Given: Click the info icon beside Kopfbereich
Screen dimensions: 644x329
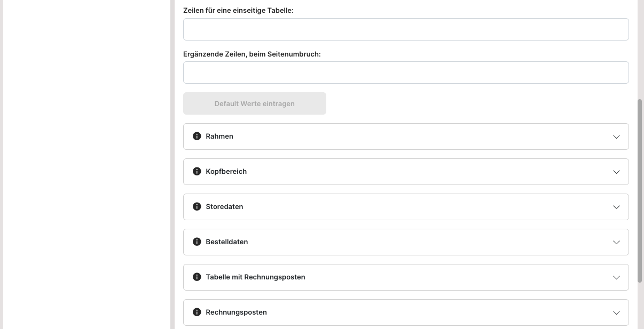Looking at the screenshot, I should [x=197, y=172].
